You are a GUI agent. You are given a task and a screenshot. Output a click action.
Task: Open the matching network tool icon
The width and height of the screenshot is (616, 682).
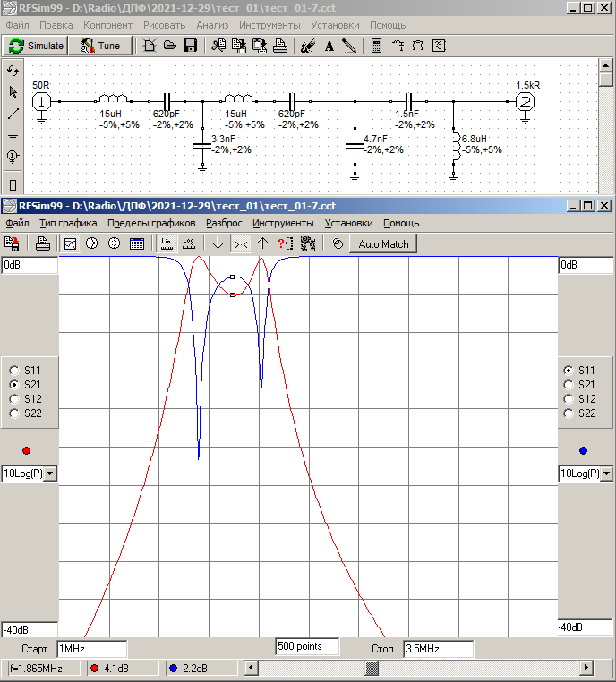tap(398, 46)
